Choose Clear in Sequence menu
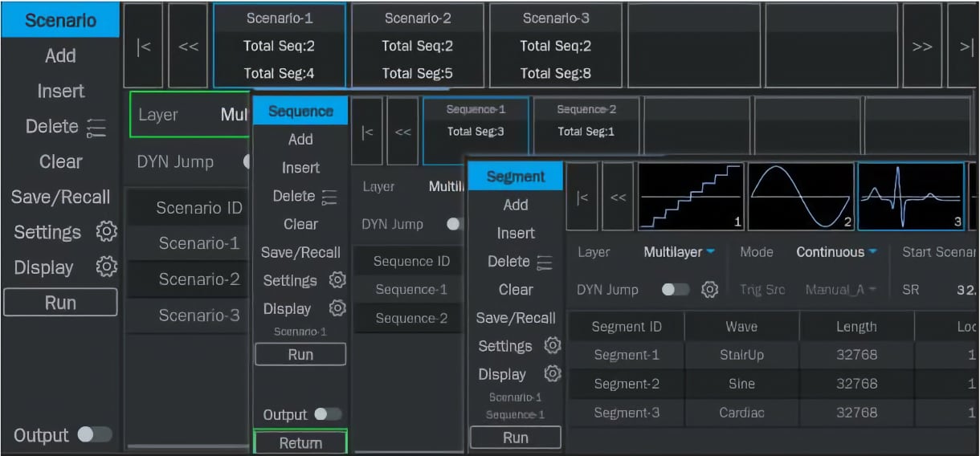The height and width of the screenshot is (456, 980). (300, 224)
